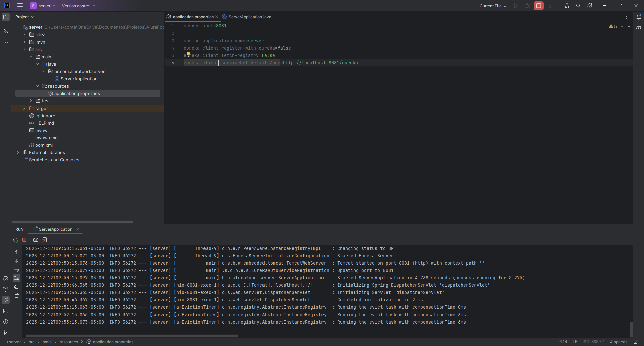The width and height of the screenshot is (644, 346).
Task: Open Terminal tool window
Action: point(6,311)
